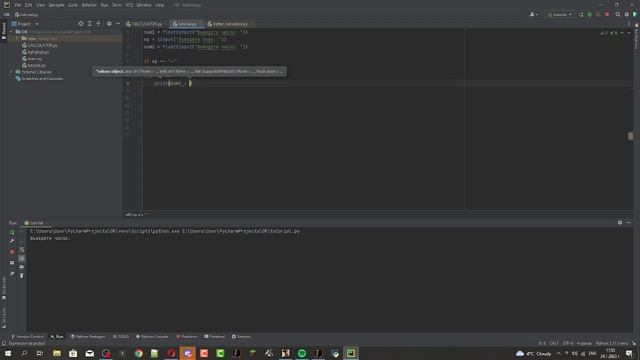
Task: Open the Tools menu
Action: click(x=117, y=5)
